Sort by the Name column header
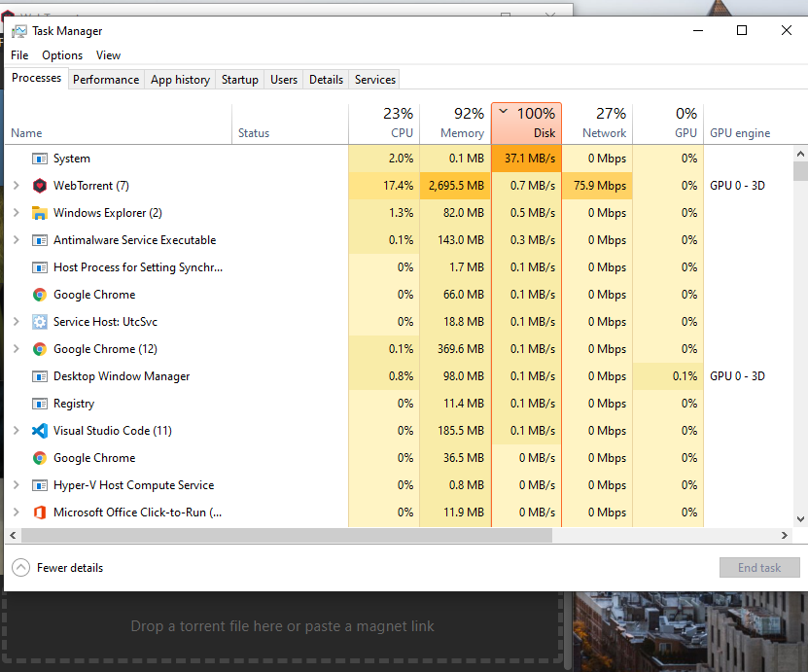This screenshot has height=672, width=808. click(x=118, y=124)
